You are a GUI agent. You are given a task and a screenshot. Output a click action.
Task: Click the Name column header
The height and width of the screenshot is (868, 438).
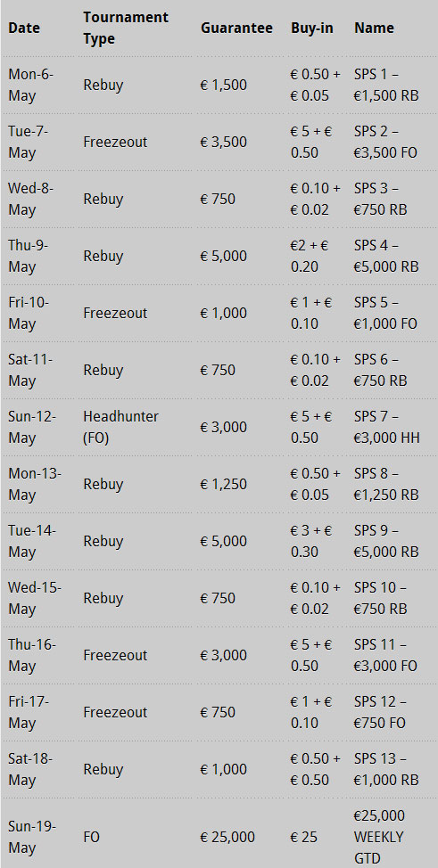[375, 29]
